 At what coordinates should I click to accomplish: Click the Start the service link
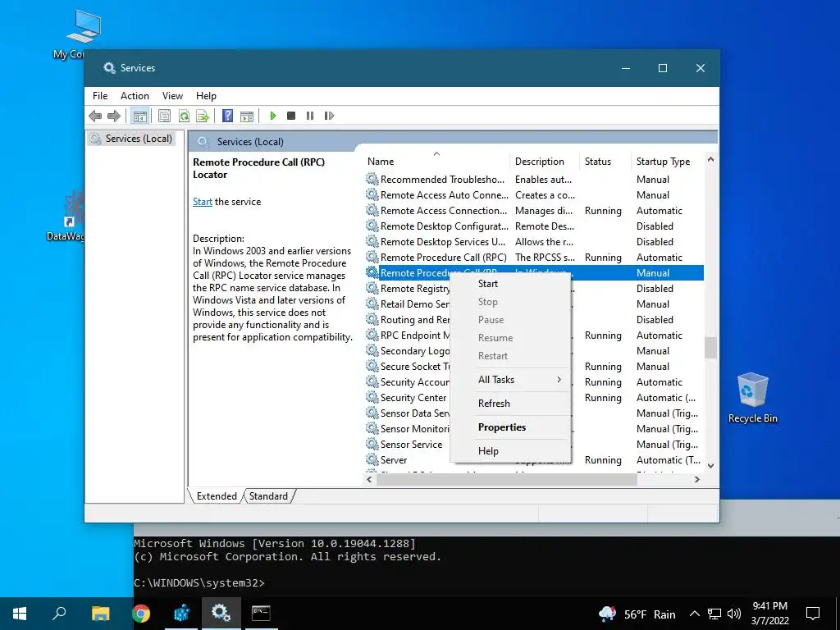pyautogui.click(x=203, y=202)
